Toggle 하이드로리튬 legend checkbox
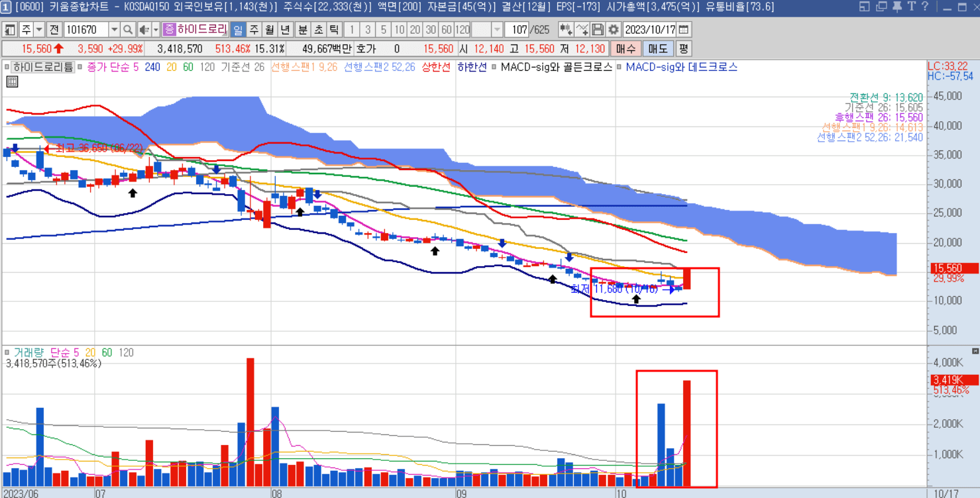Image resolution: width=980 pixels, height=498 pixels. click(x=7, y=67)
